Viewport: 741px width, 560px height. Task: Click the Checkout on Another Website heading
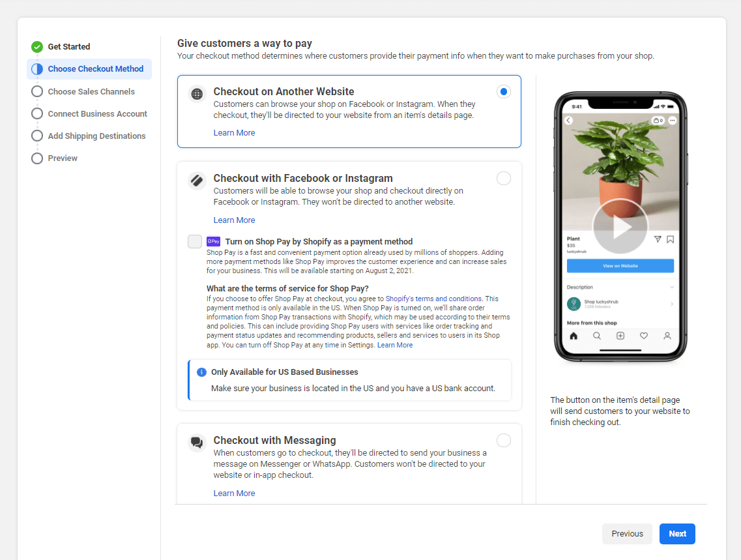click(x=283, y=92)
